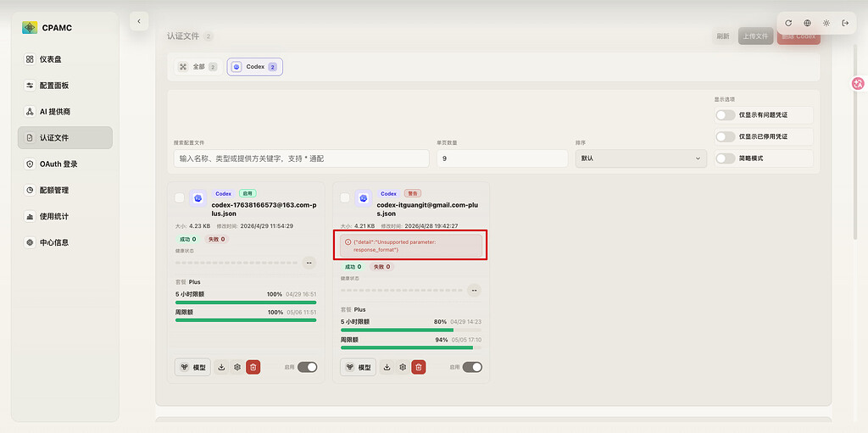This screenshot has width=868, height=433.
Task: Click Codex provider icon on gmail.com card
Action: (363, 198)
